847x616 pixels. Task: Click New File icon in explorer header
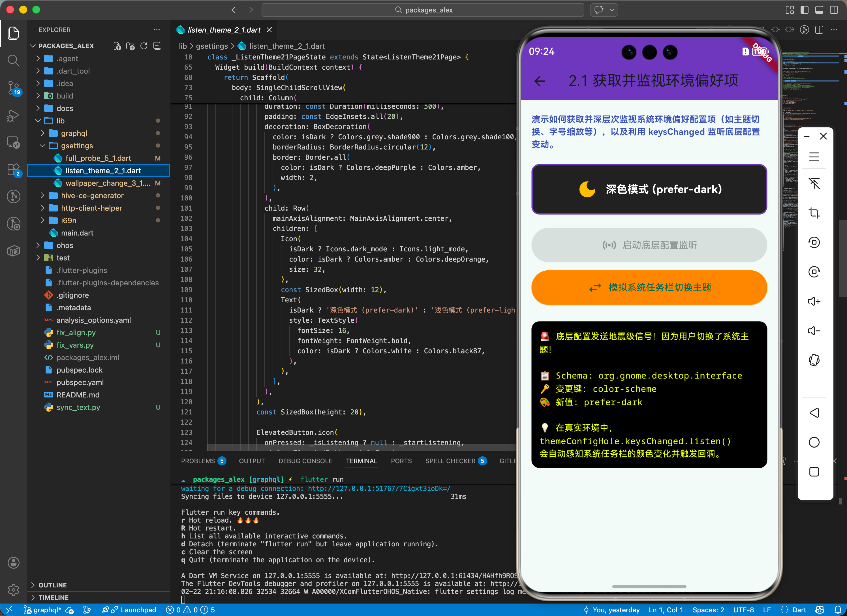(117, 46)
